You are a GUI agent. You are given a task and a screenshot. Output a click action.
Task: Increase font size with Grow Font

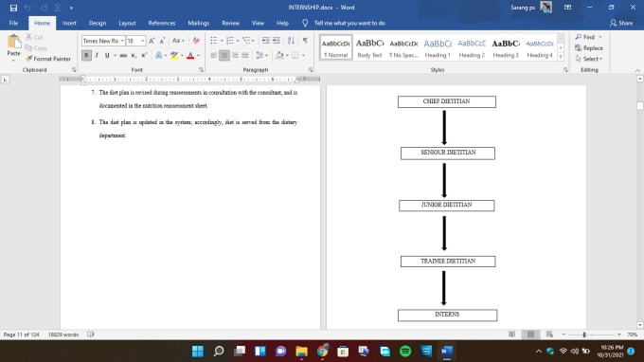pos(152,41)
